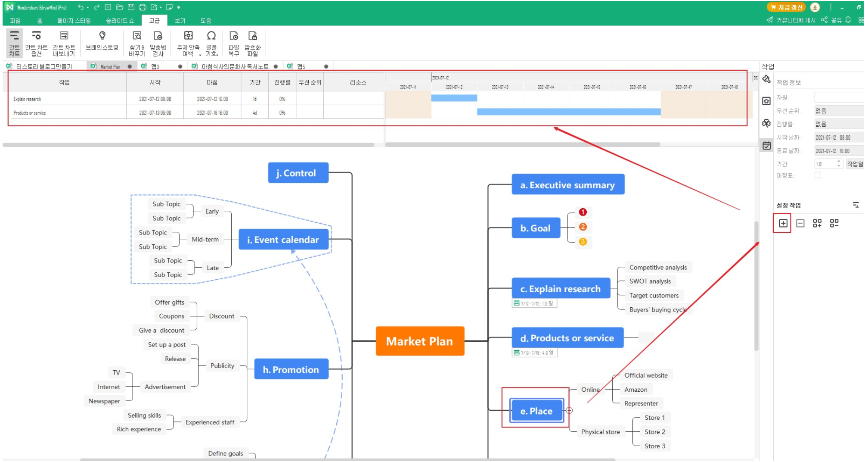Viewport: 868px width, 462px height.
Task: Click the 자원 (resource) input field
Action: 839,97
